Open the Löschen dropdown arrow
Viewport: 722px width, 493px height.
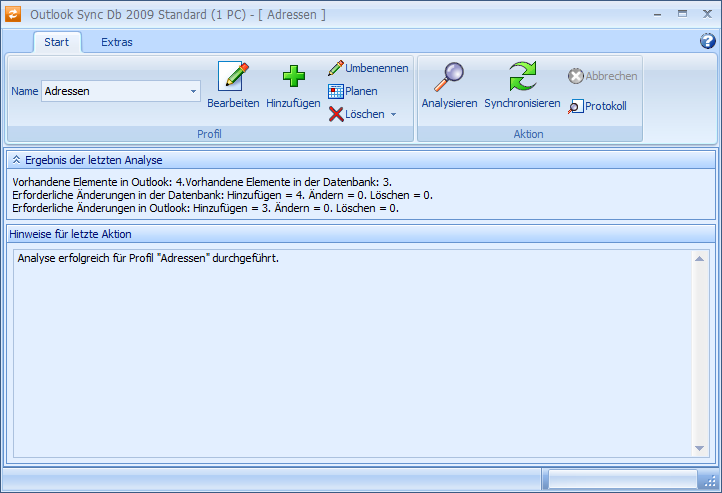(393, 115)
